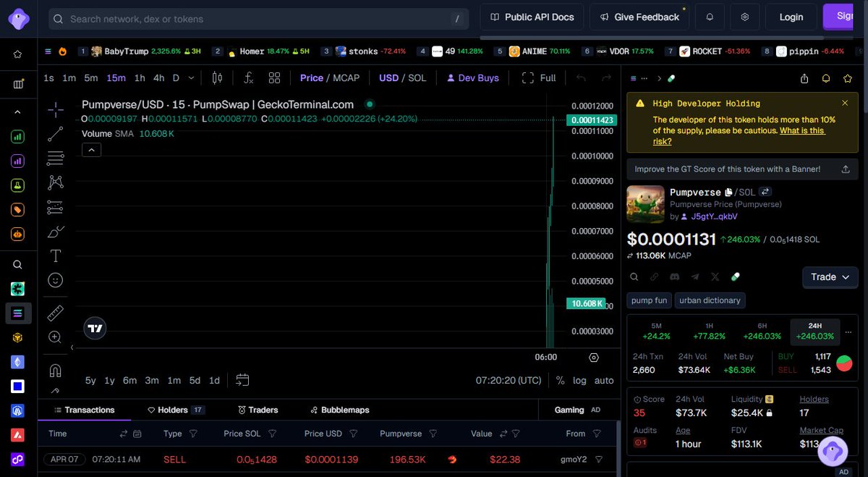Open the Price USD column filter
The height and width of the screenshot is (477, 868).
coord(353,434)
